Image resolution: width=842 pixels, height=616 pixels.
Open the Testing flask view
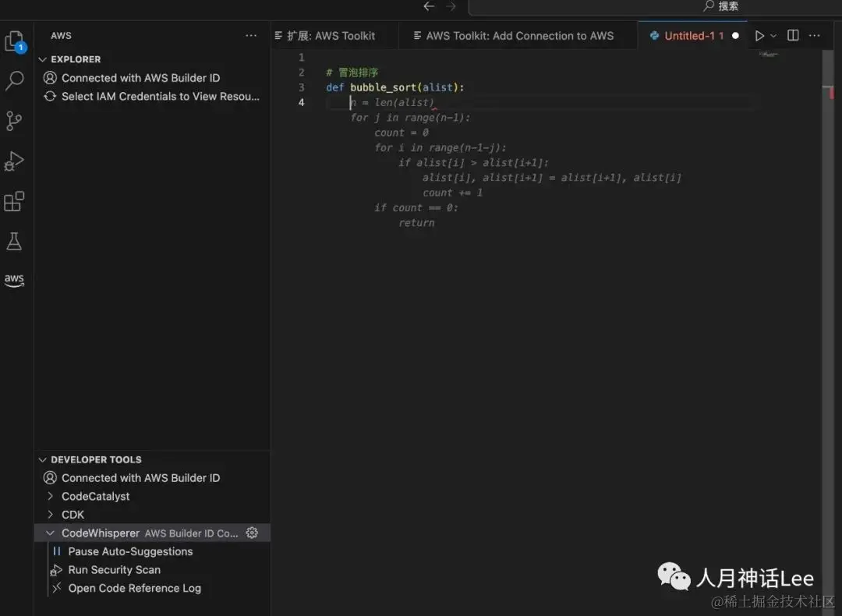pyautogui.click(x=14, y=241)
